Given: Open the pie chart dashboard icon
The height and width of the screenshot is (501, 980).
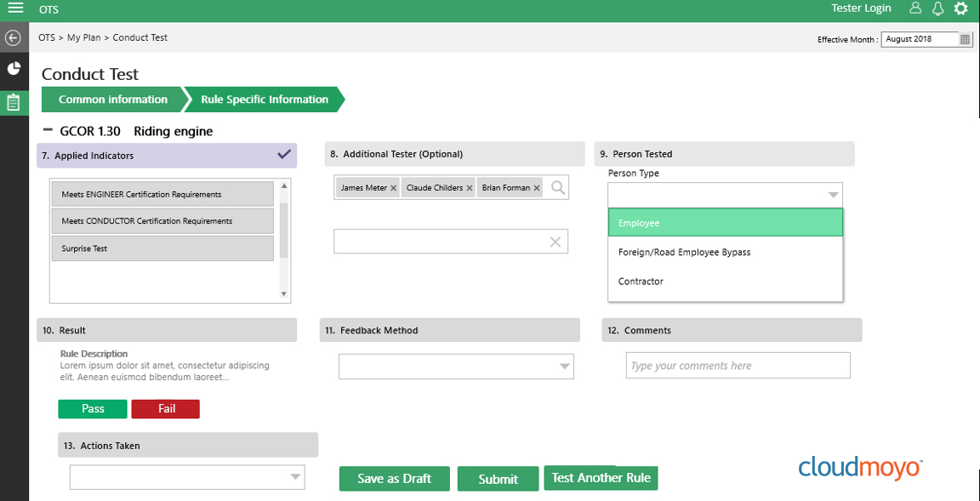Looking at the screenshot, I should pos(14,69).
